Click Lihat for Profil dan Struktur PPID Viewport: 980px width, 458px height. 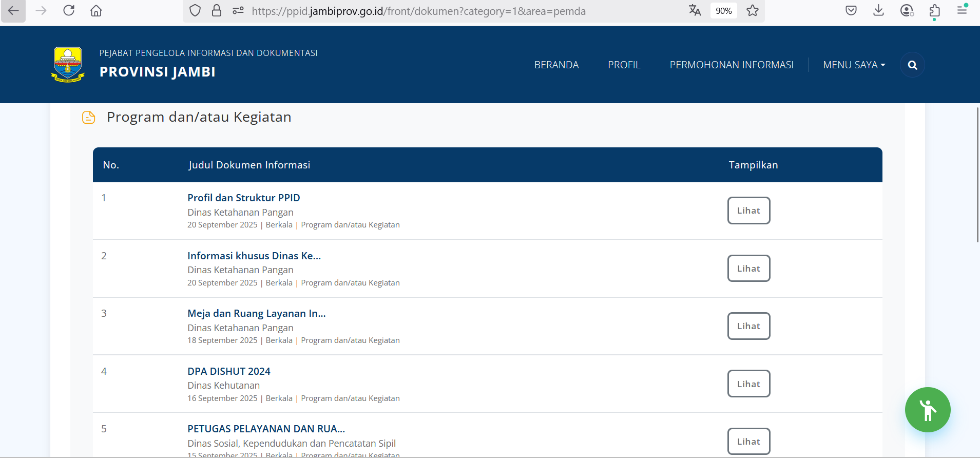click(748, 211)
